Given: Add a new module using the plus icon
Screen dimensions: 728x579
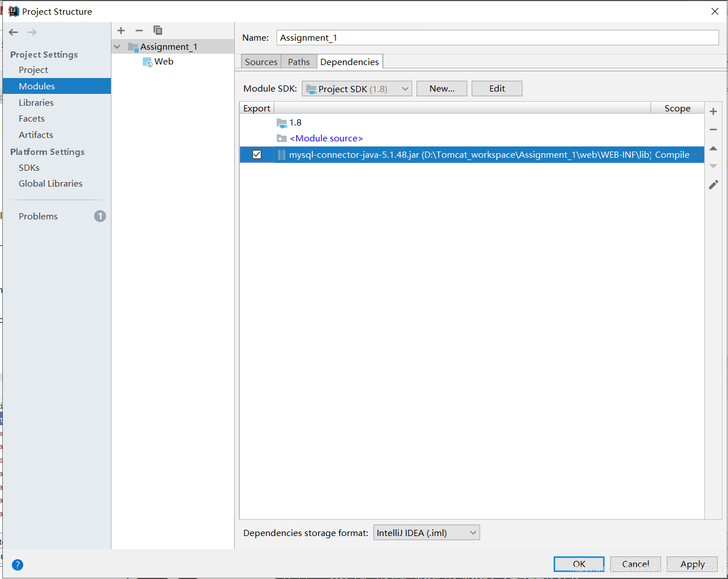Looking at the screenshot, I should click(121, 30).
